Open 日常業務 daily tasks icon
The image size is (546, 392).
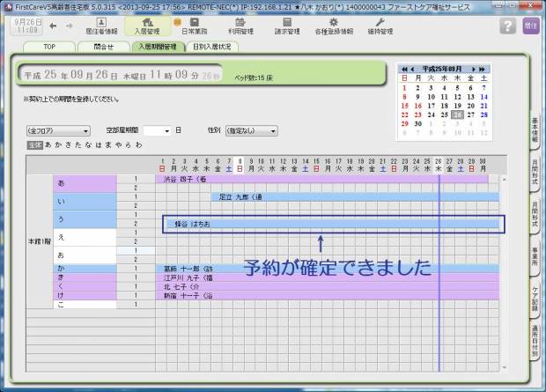click(194, 26)
